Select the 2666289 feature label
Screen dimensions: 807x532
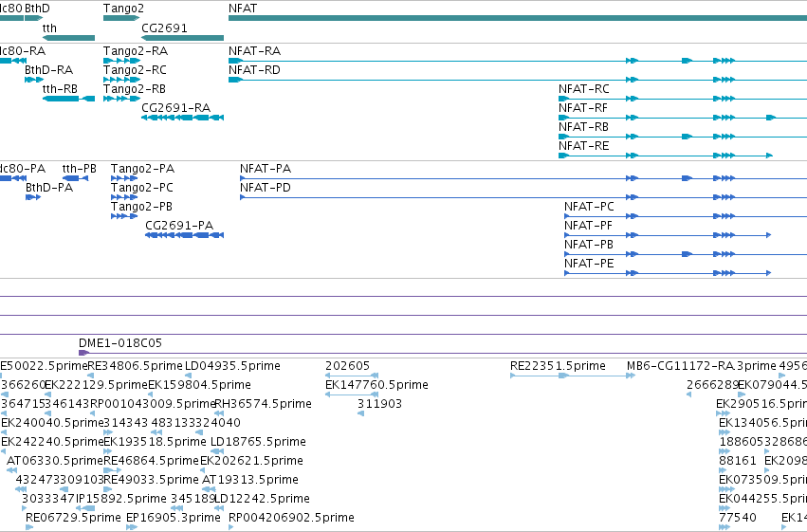[712, 385]
